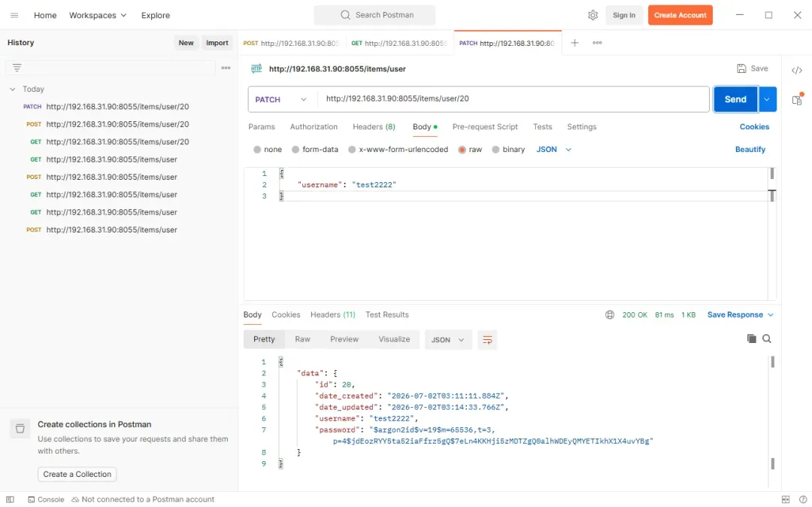Image resolution: width=812 pixels, height=507 pixels.
Task: Select the binary body radio
Action: click(508, 150)
